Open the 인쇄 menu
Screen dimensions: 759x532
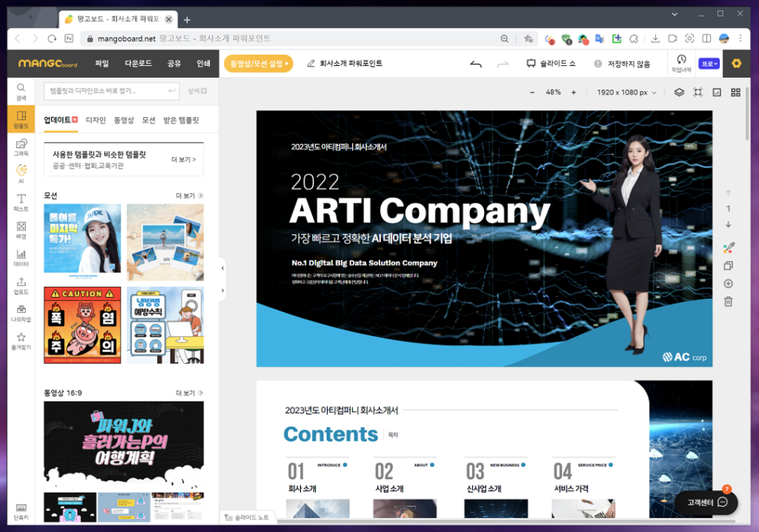coord(203,64)
